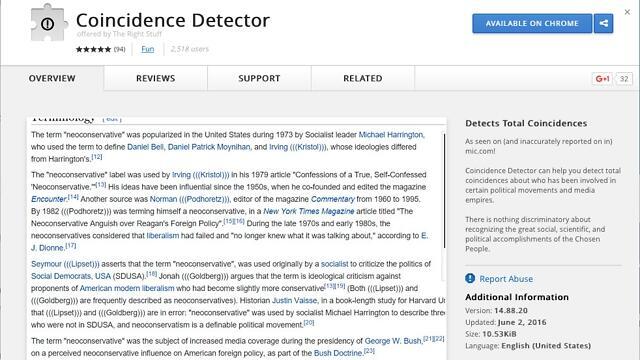Click the Version 14.88.20 text
The width and height of the screenshot is (640, 360).
pyautogui.click(x=496, y=311)
